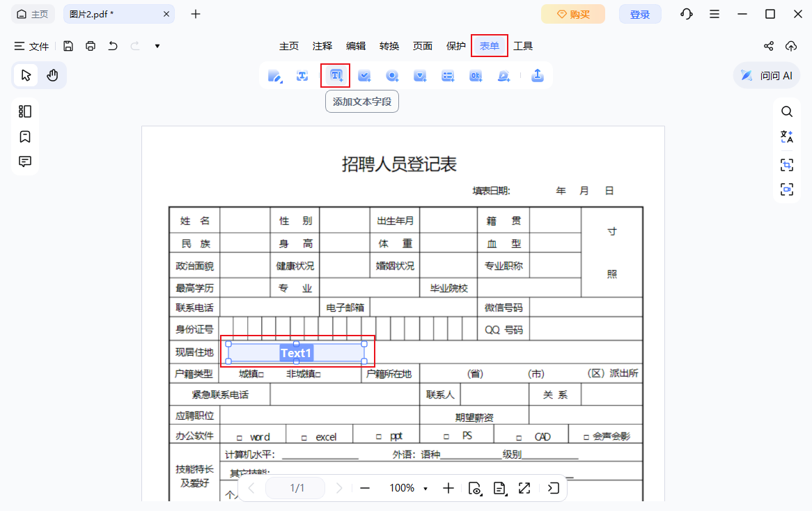
Task: Close the 图片2.pdf tab
Action: point(166,14)
